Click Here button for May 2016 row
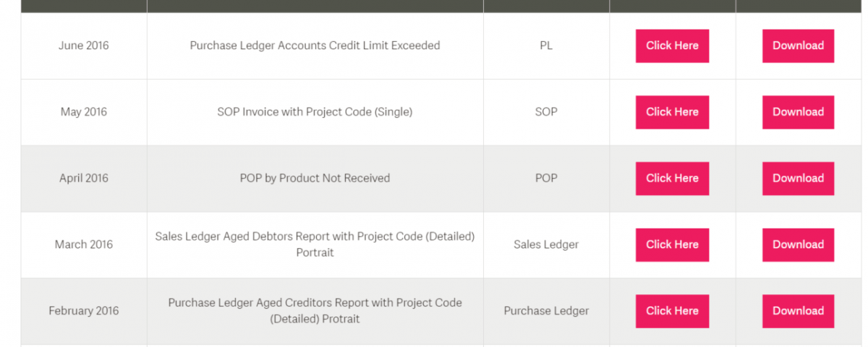The width and height of the screenshot is (868, 347). (x=672, y=112)
